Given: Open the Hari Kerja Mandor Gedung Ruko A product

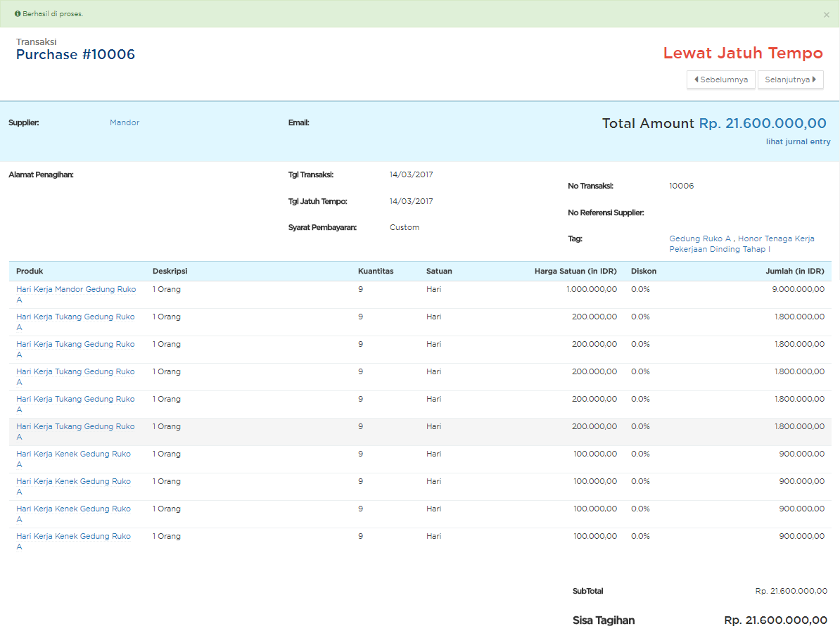Looking at the screenshot, I should click(76, 295).
